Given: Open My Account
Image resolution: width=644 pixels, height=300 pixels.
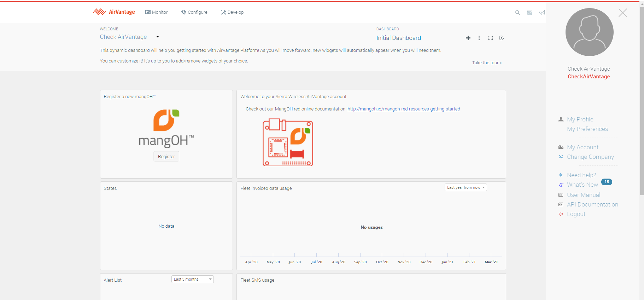Looking at the screenshot, I should point(583,148).
